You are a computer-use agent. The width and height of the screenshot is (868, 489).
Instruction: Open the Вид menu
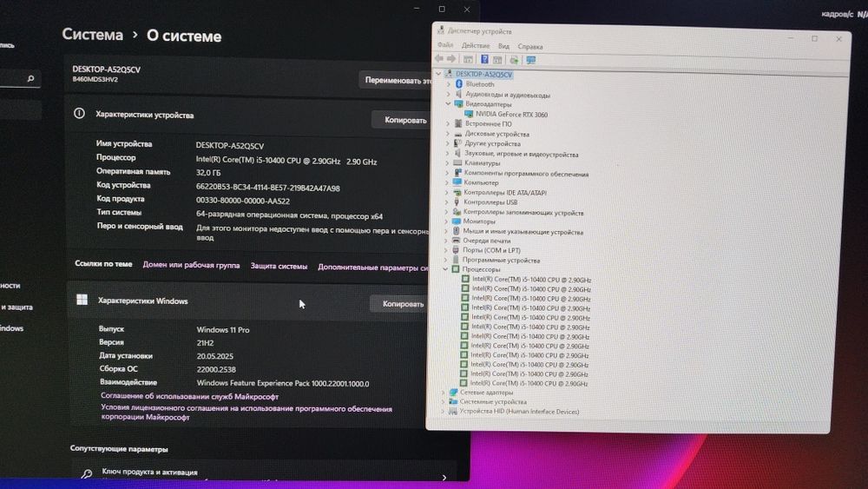tap(503, 46)
